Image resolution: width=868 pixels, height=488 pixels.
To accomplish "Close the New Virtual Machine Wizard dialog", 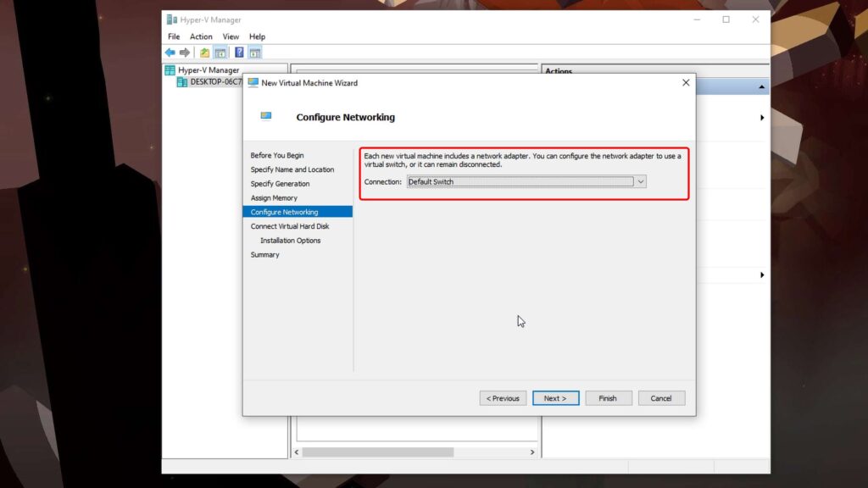I will (x=686, y=82).
